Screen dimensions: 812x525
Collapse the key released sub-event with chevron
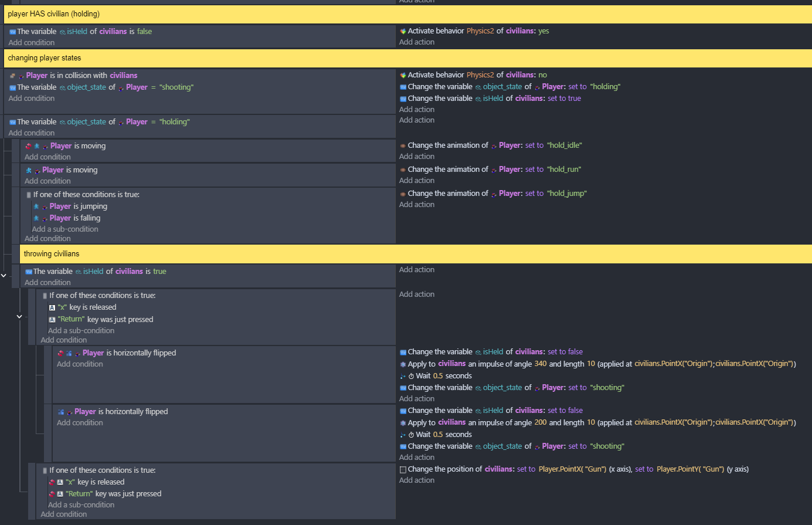pyautogui.click(x=19, y=317)
